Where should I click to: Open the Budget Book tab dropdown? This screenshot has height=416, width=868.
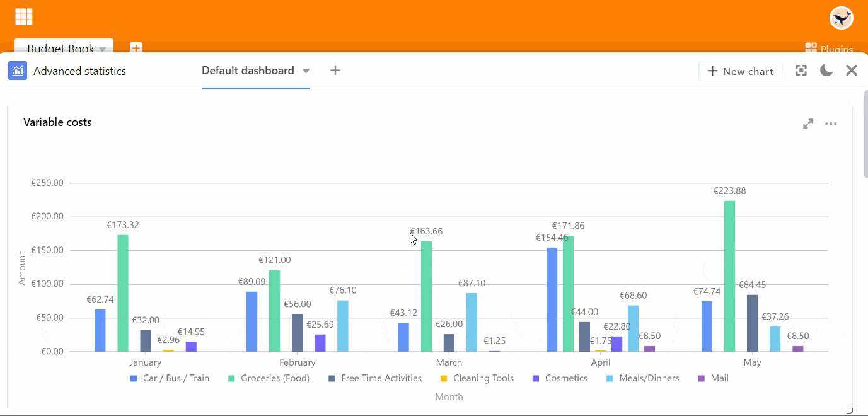tap(102, 49)
